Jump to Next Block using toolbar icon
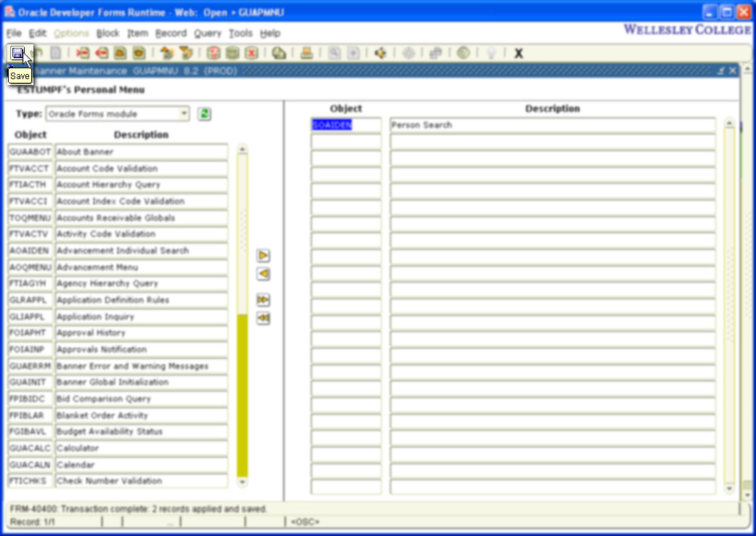The image size is (756, 536). click(x=185, y=53)
